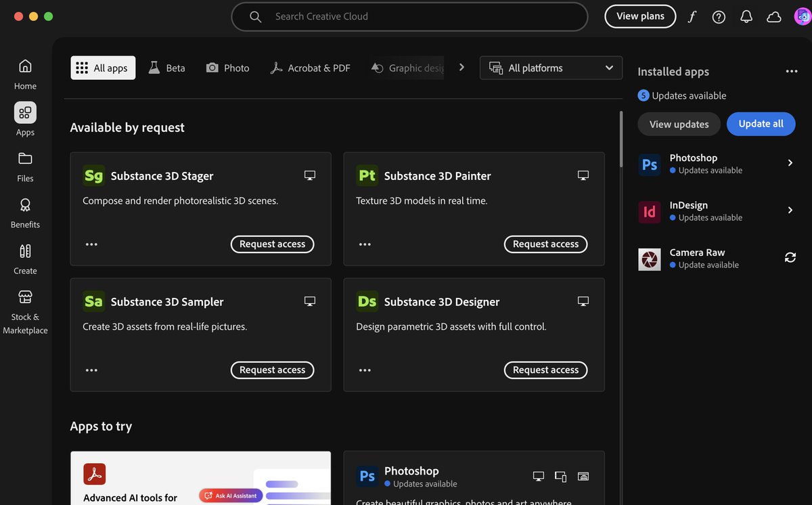Click the cloud sync status icon
Screen dimensions: 812x505
tap(773, 17)
